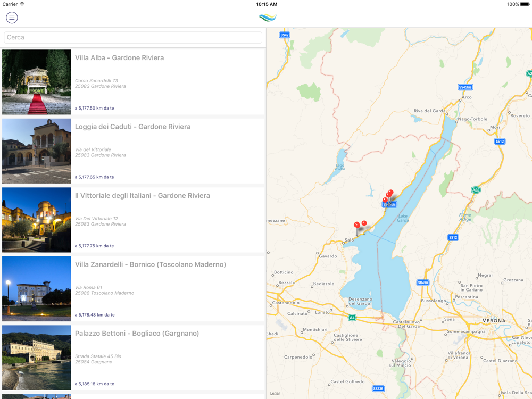532x399 pixels.
Task: Tap the Grezzana map label
Action: tap(513, 280)
